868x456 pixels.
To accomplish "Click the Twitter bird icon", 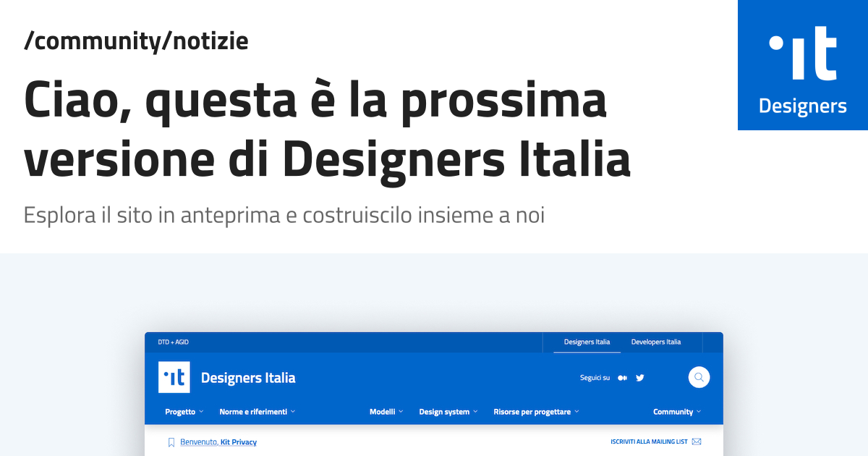I will pyautogui.click(x=639, y=377).
